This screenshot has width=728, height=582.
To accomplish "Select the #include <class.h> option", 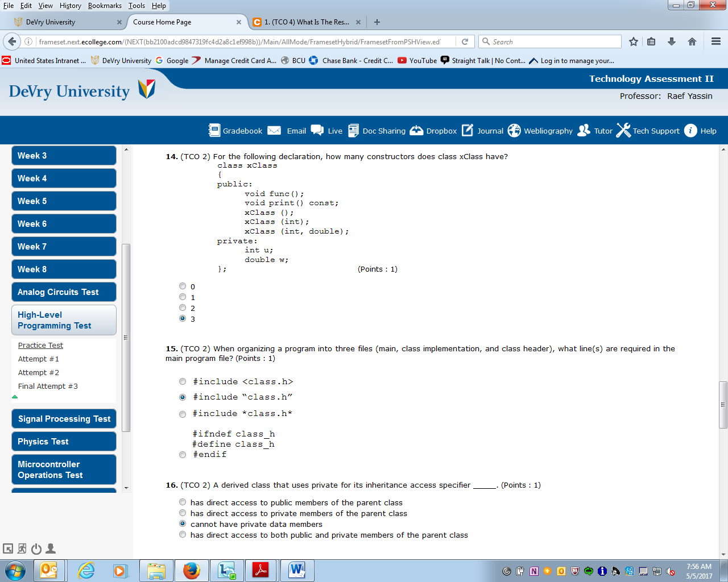I will click(183, 381).
